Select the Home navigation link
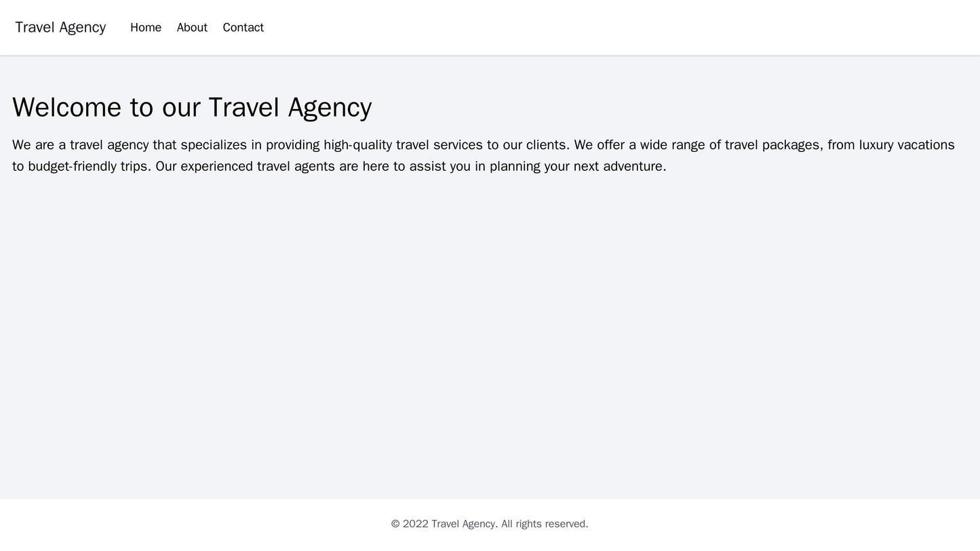The width and height of the screenshot is (980, 551). [146, 27]
